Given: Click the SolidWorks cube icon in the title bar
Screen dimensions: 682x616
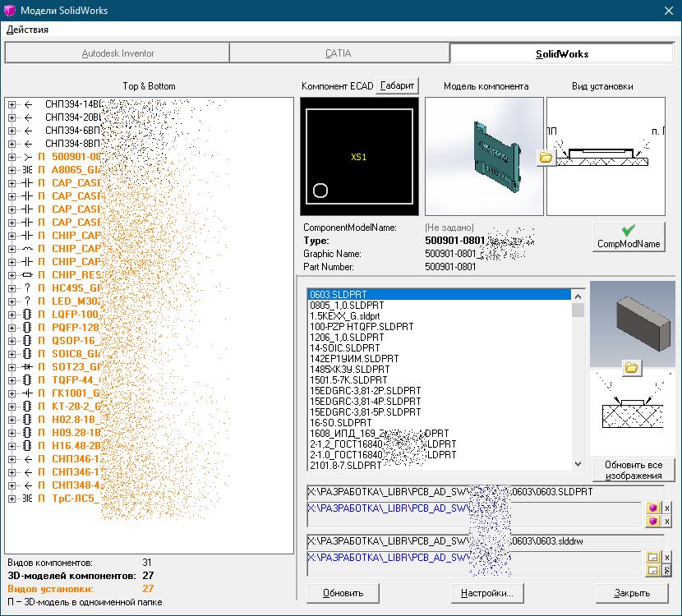Looking at the screenshot, I should pyautogui.click(x=10, y=11).
